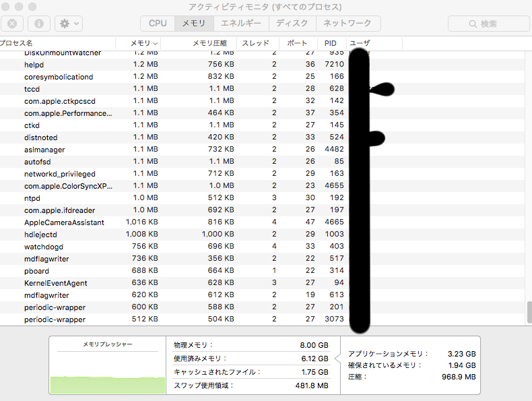This screenshot has height=401, width=532.
Task: Click the 756 KB compressed value for helpd
Action: coord(221,64)
